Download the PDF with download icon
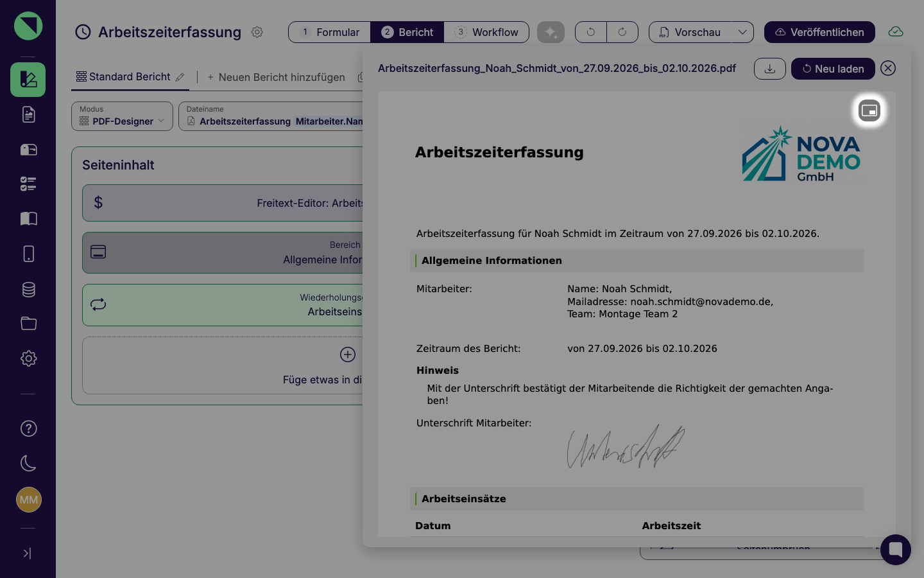The image size is (924, 578). tap(770, 69)
